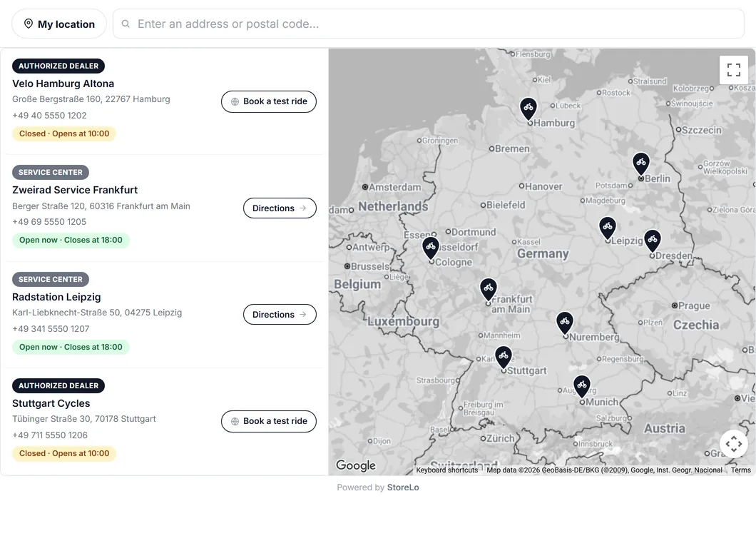The width and height of the screenshot is (756, 546).
Task: Click Authorized Dealer tag above Velo Hamburg Altona
Action: [x=58, y=66]
